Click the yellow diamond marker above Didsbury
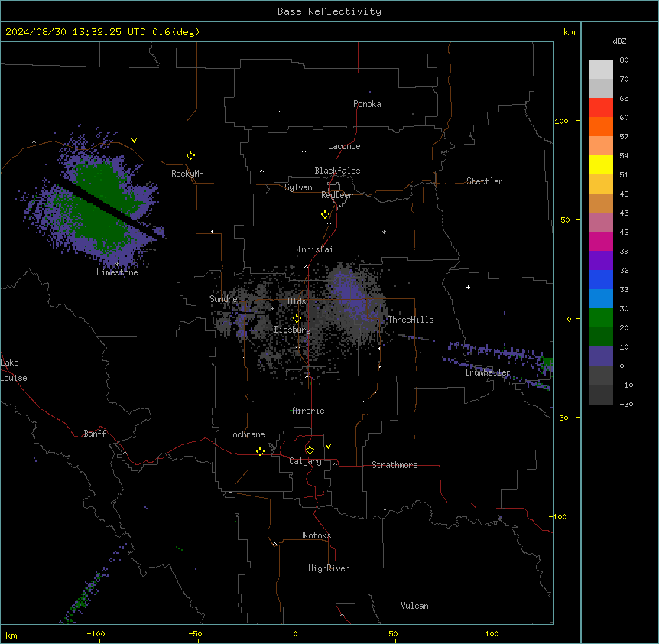This screenshot has height=644, width=659. (x=297, y=319)
